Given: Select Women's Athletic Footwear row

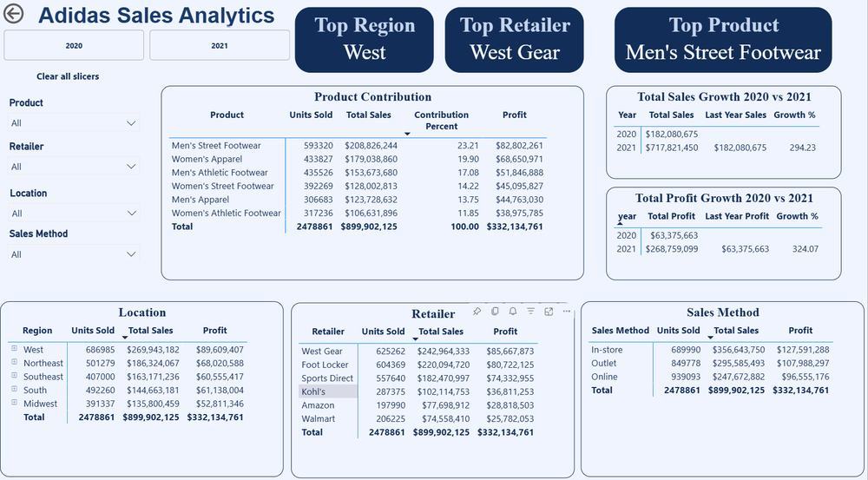Looking at the screenshot, I should coord(358,213).
